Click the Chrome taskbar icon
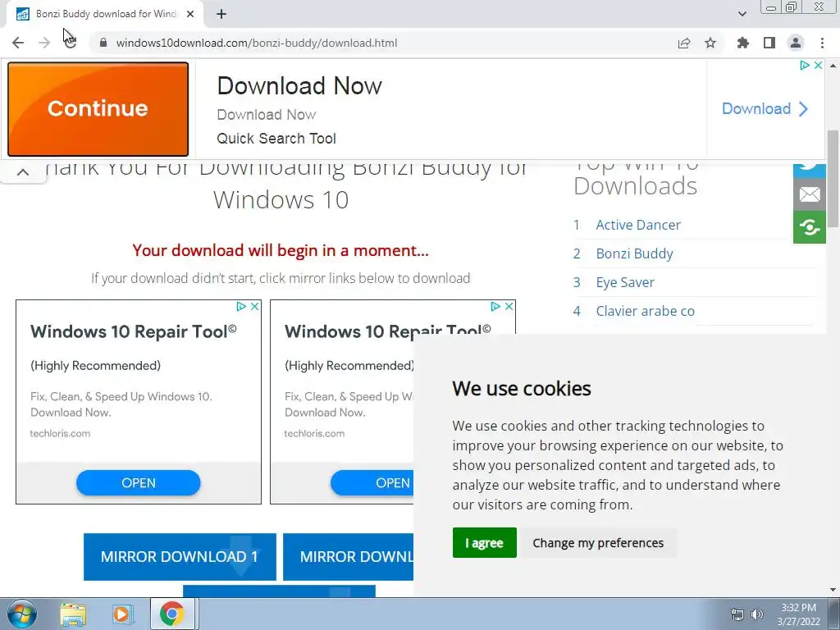This screenshot has height=630, width=840. pos(171,614)
